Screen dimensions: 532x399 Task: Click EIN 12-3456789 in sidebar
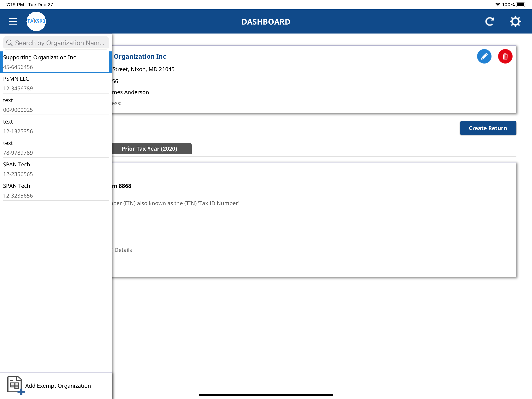(x=18, y=88)
